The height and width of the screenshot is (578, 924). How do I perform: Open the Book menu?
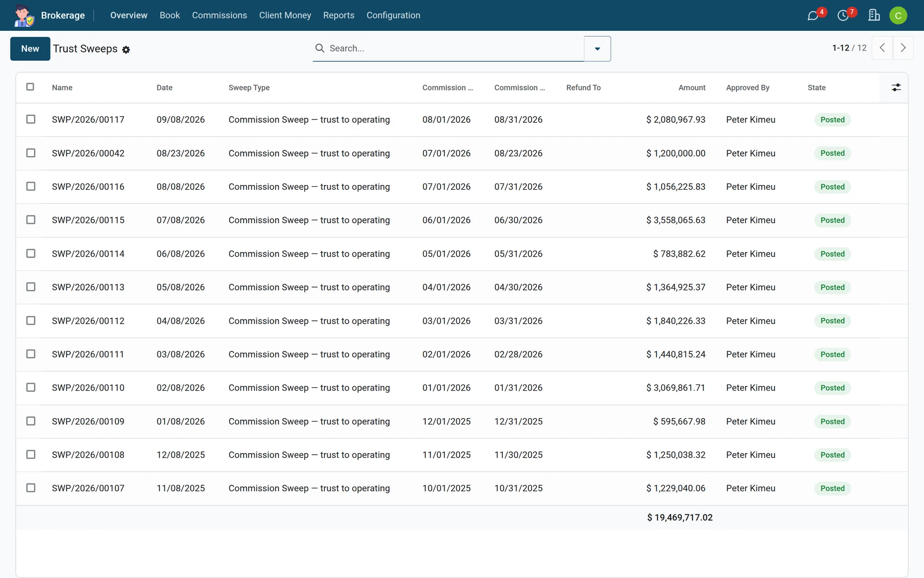click(x=170, y=15)
